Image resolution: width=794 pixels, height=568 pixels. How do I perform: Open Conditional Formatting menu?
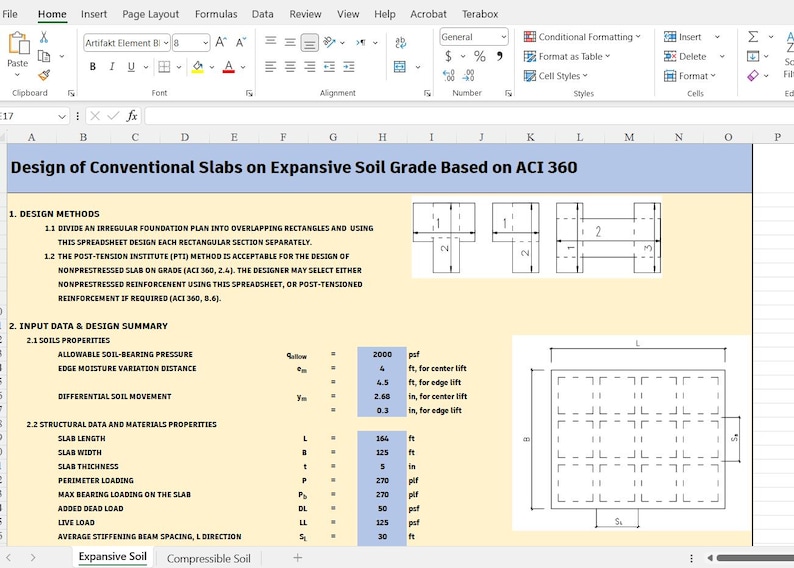[582, 37]
